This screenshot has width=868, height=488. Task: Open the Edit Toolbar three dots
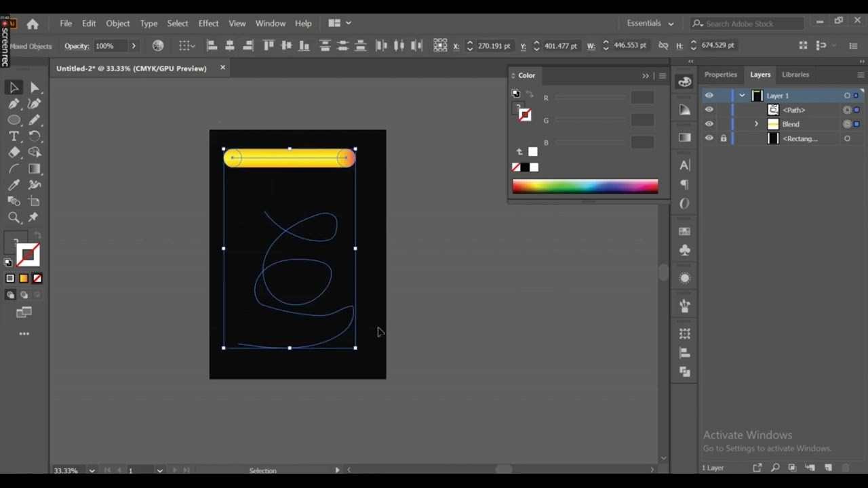click(x=24, y=333)
